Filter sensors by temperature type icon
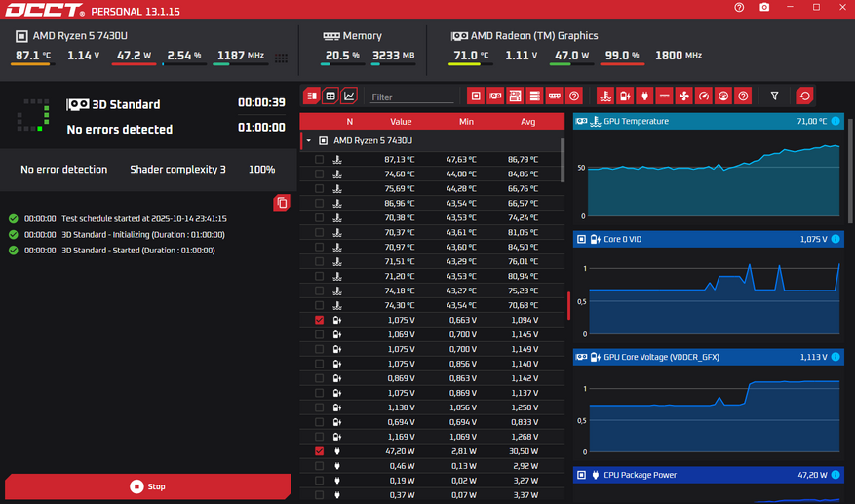The height and width of the screenshot is (504, 855). tap(605, 96)
